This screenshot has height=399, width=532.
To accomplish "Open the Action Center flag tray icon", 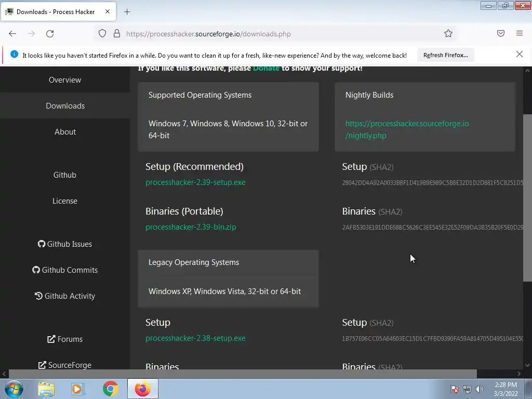I will coord(455,389).
